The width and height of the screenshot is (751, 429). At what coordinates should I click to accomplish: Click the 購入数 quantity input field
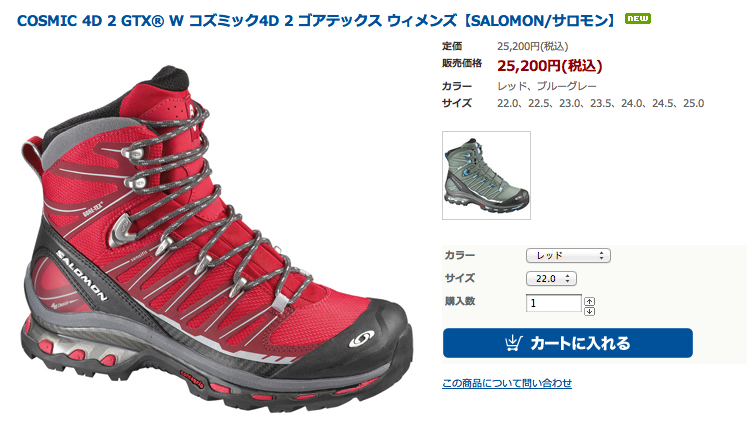(x=554, y=303)
